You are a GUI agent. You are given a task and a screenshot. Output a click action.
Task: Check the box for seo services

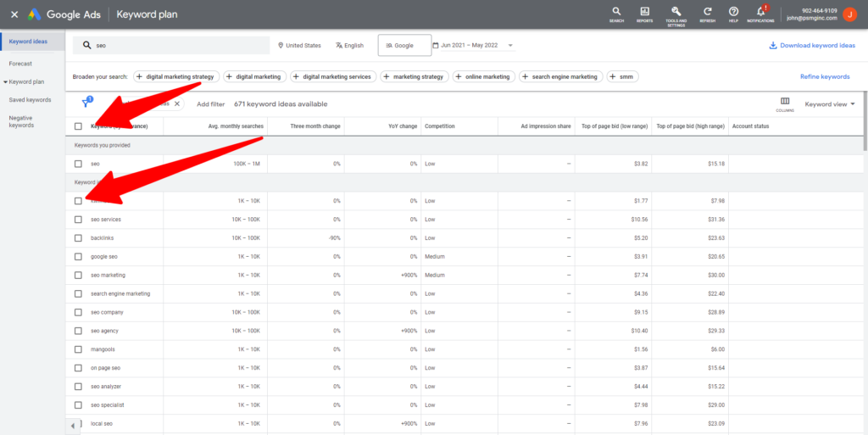pos(78,220)
